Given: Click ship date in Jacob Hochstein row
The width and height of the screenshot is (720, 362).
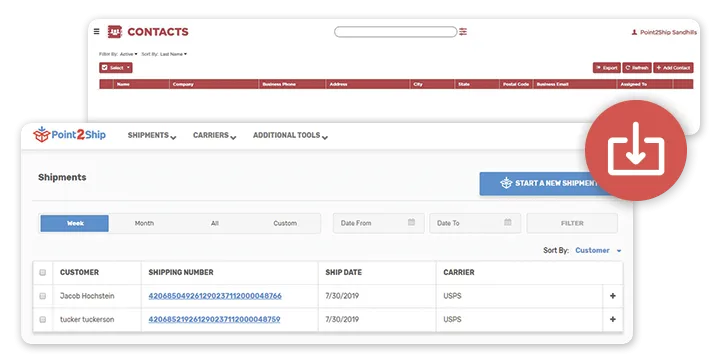Looking at the screenshot, I should tap(342, 296).
